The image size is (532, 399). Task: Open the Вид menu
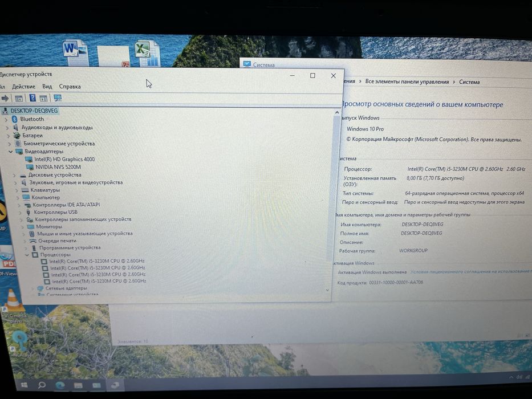[47, 87]
